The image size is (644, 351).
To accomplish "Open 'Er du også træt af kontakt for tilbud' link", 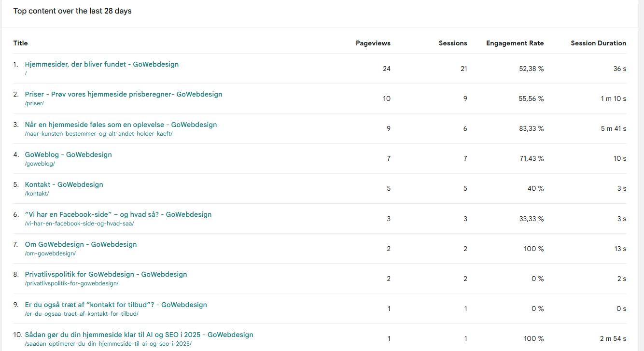I will click(116, 305).
